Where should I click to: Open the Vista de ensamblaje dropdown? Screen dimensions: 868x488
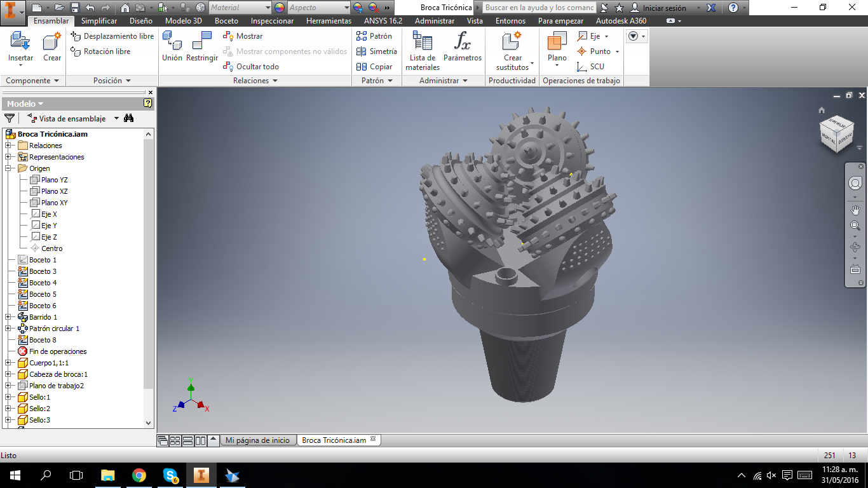(x=116, y=118)
